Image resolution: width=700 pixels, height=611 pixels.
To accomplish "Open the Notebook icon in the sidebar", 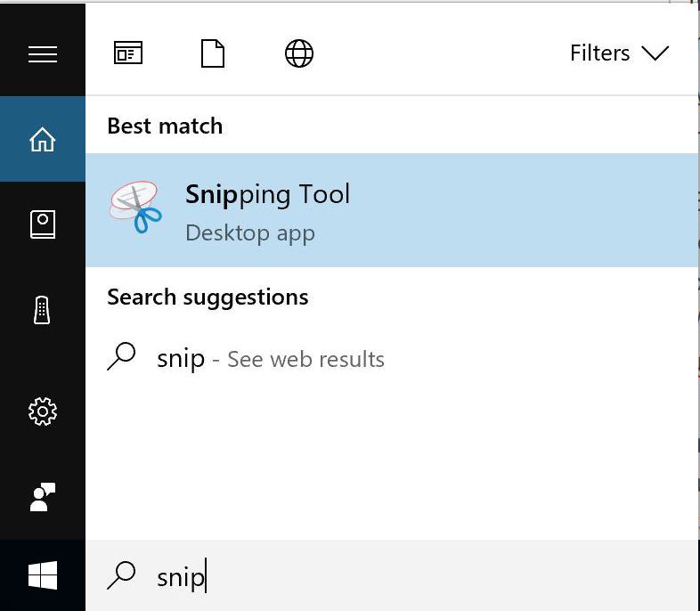I will click(x=43, y=224).
